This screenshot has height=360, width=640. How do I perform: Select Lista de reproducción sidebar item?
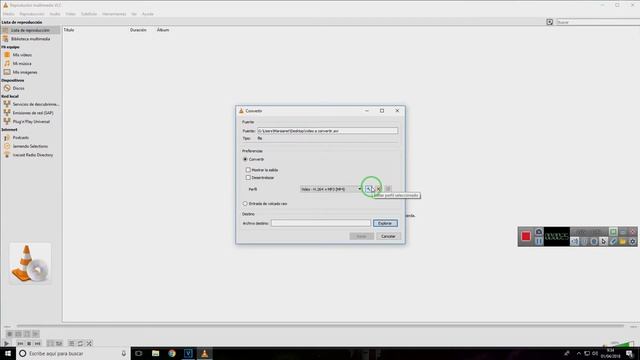(30, 30)
